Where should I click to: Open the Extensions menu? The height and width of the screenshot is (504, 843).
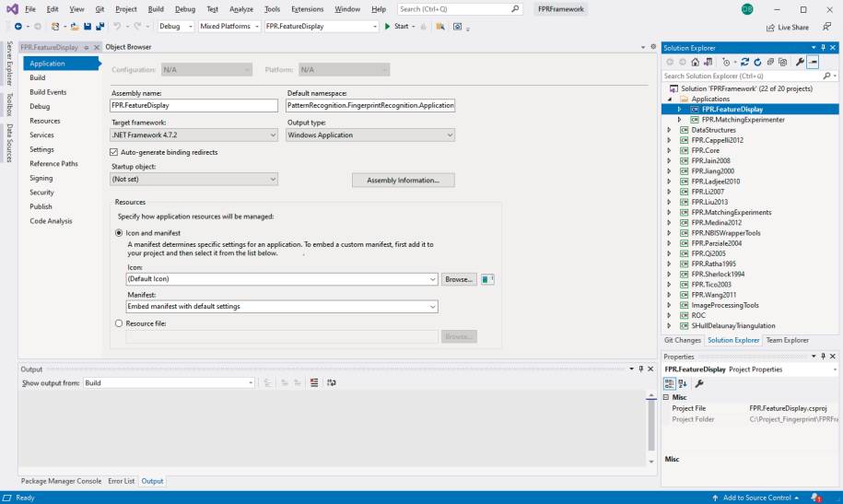point(307,9)
